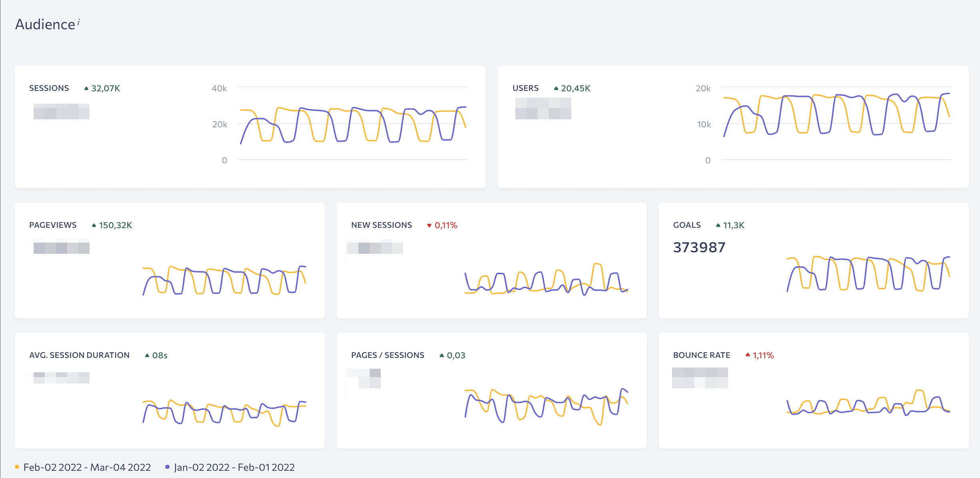
Task: Click the Pages / Sessions sparkline chart
Action: pyautogui.click(x=546, y=406)
